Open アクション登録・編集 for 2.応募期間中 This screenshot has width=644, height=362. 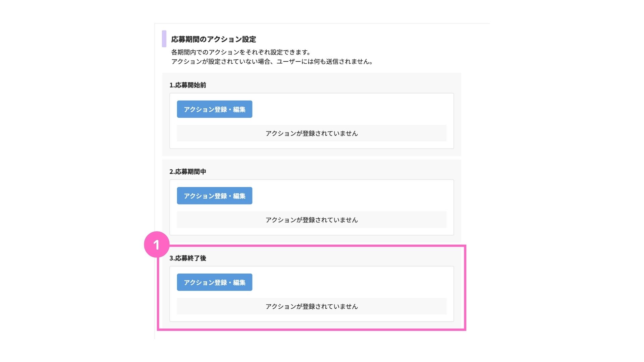(x=214, y=195)
